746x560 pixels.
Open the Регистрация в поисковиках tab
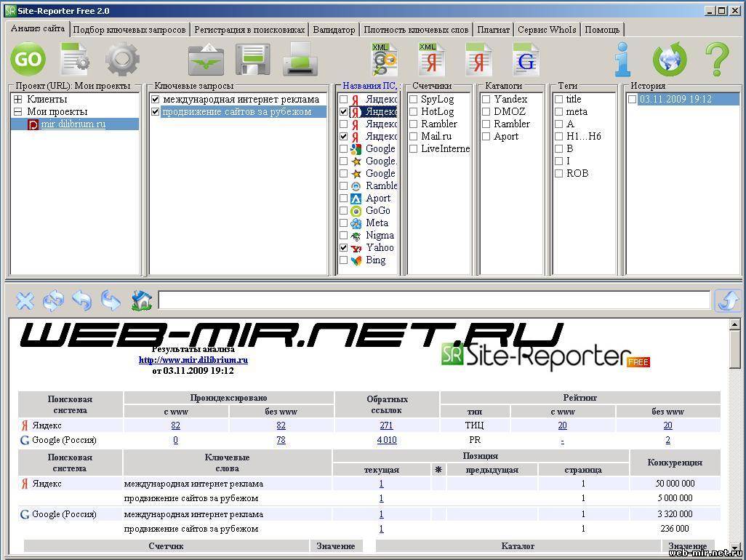pos(249,30)
